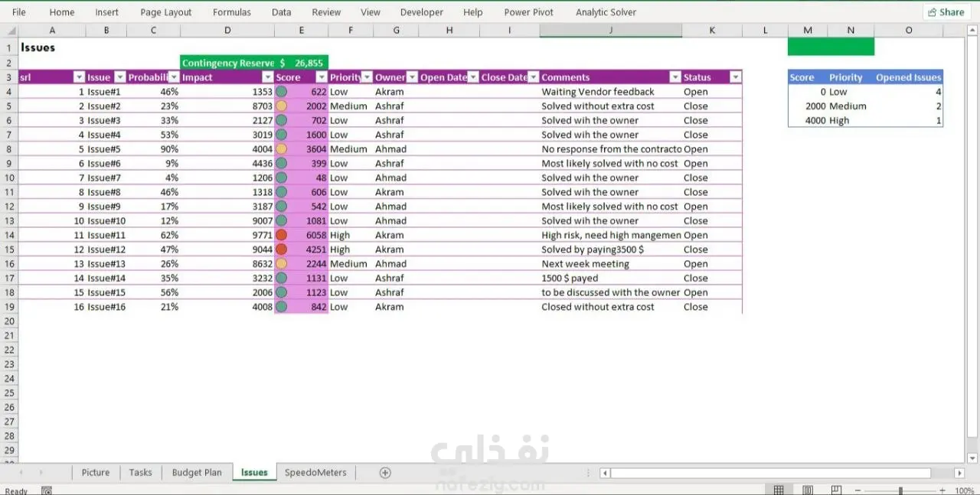Click the macro record icon in status bar
The height and width of the screenshot is (495, 980).
pyautogui.click(x=47, y=490)
